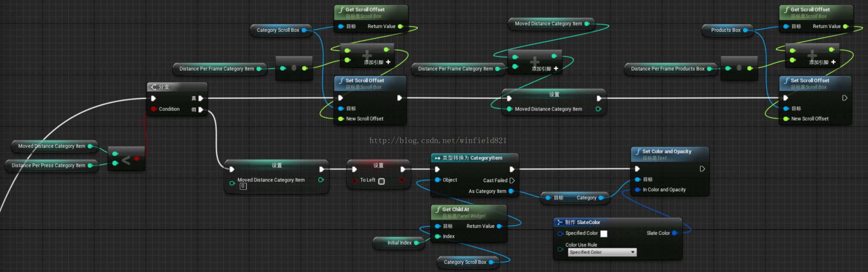Open the white Specified Color swatch

pos(604,234)
